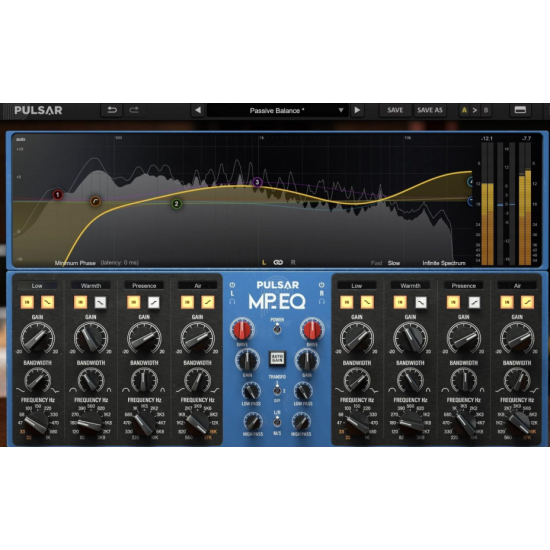The width and height of the screenshot is (550, 550).
Task: Click the AUTO GAIN button
Action: (x=277, y=358)
